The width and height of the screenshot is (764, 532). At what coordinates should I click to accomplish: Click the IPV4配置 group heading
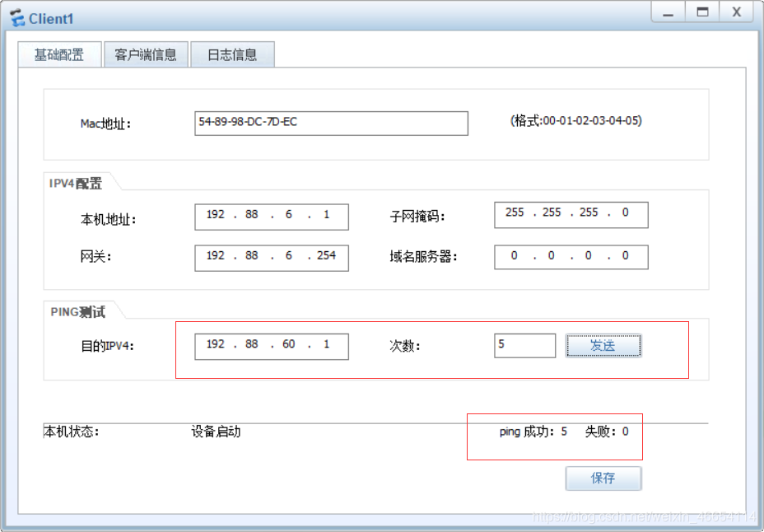click(x=76, y=183)
